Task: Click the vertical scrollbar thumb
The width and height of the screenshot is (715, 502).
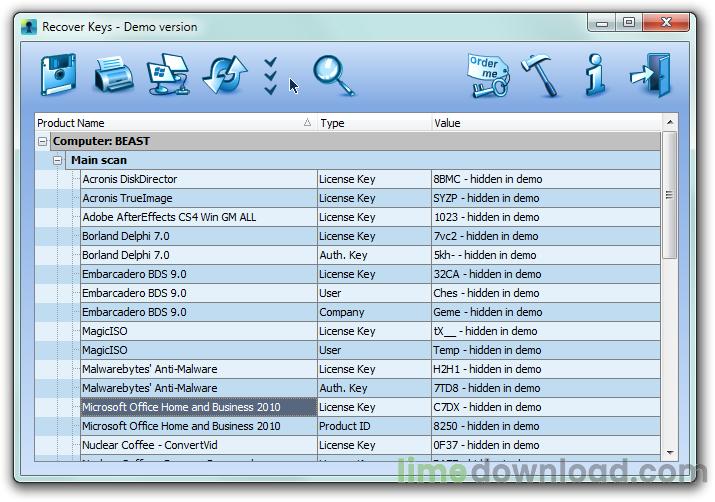Action: pyautogui.click(x=669, y=195)
